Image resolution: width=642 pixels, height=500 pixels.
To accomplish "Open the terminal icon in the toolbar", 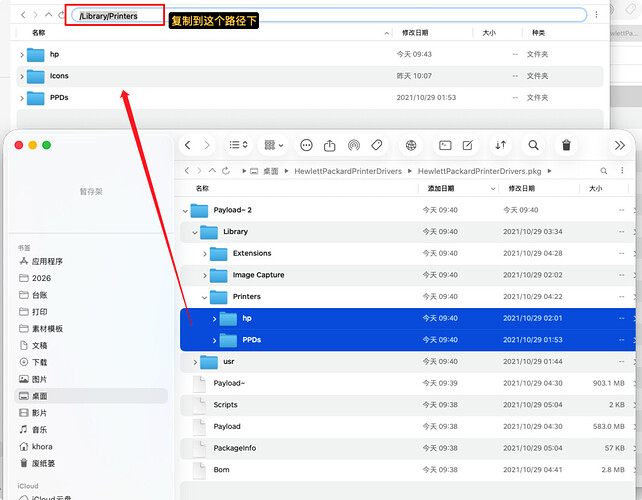I will (x=445, y=145).
